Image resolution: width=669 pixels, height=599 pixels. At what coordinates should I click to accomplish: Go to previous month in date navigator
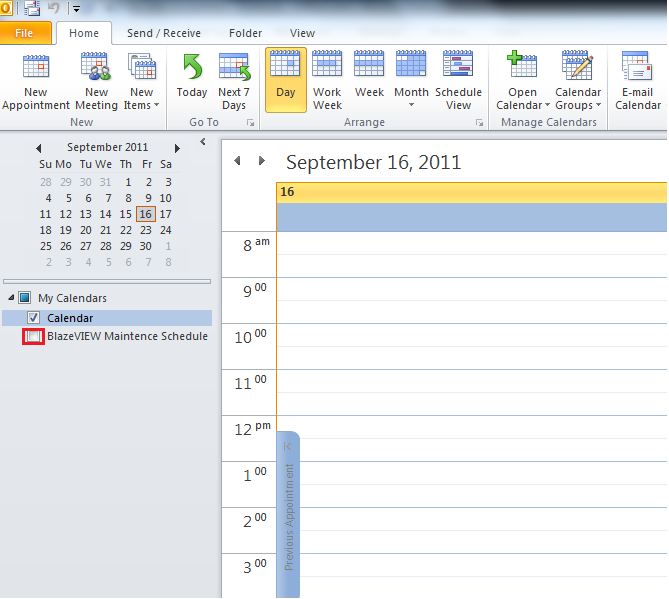pos(39,148)
